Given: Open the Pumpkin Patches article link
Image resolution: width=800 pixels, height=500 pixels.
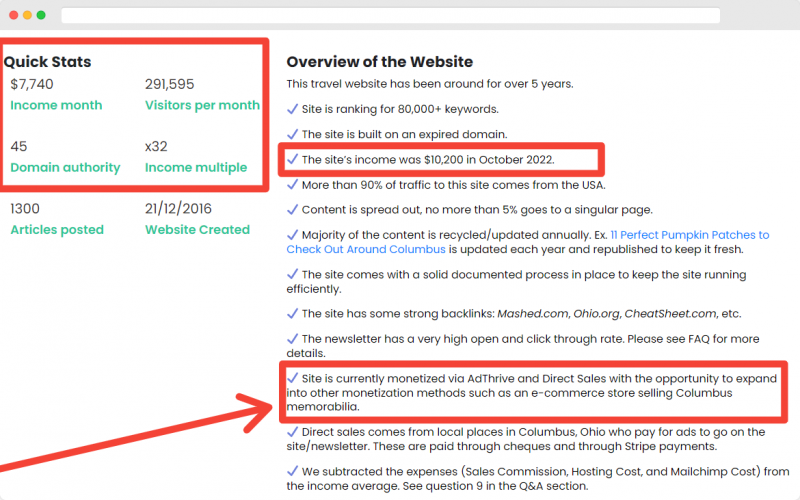Looking at the screenshot, I should point(528,242).
